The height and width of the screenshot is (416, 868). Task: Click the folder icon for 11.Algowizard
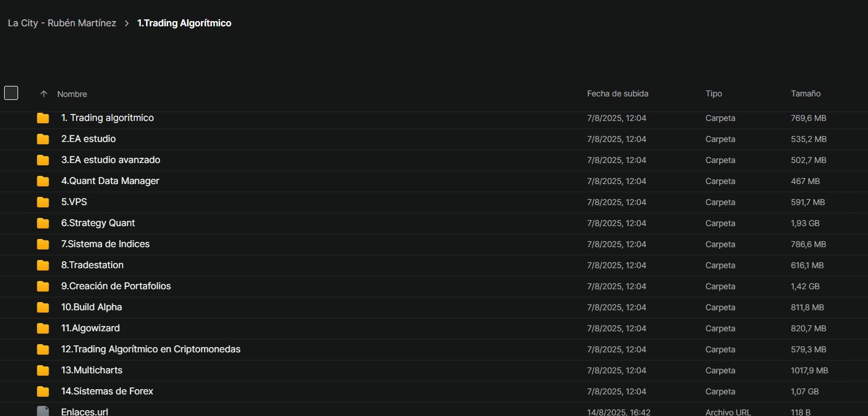coord(43,328)
